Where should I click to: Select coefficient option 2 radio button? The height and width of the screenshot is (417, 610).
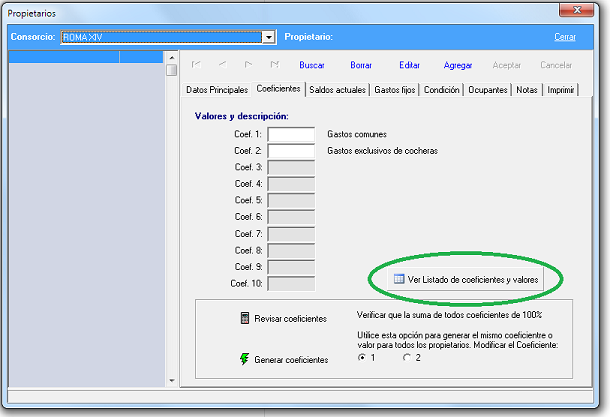pyautogui.click(x=406, y=358)
